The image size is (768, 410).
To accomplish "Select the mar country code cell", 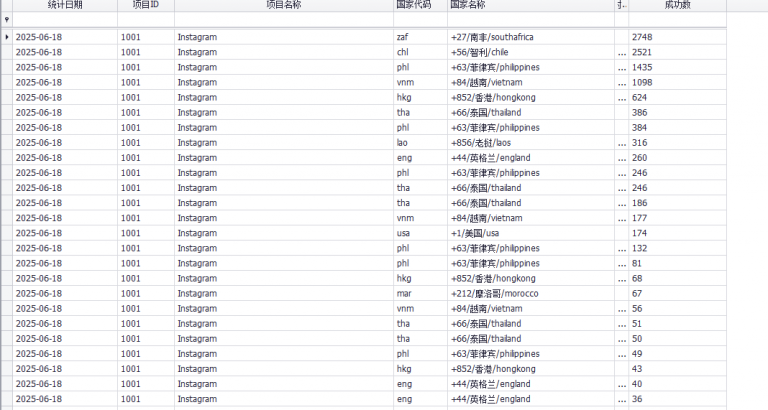I will (x=421, y=293).
